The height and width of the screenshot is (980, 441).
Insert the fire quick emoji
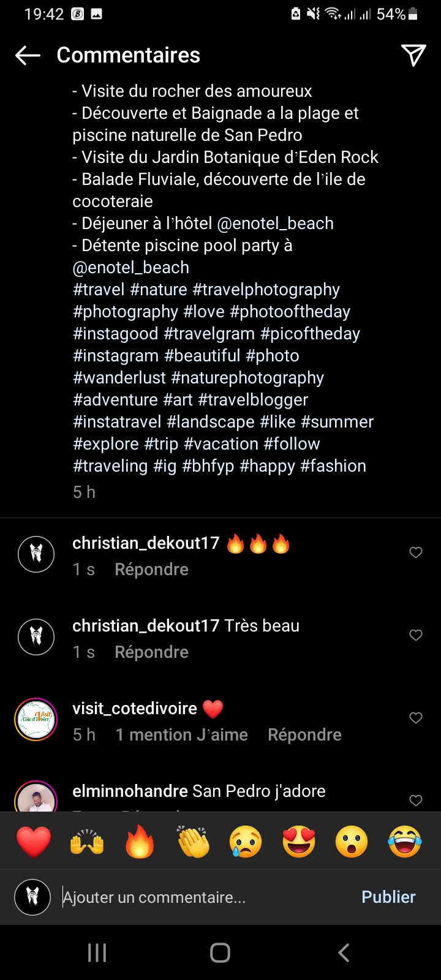(x=140, y=842)
